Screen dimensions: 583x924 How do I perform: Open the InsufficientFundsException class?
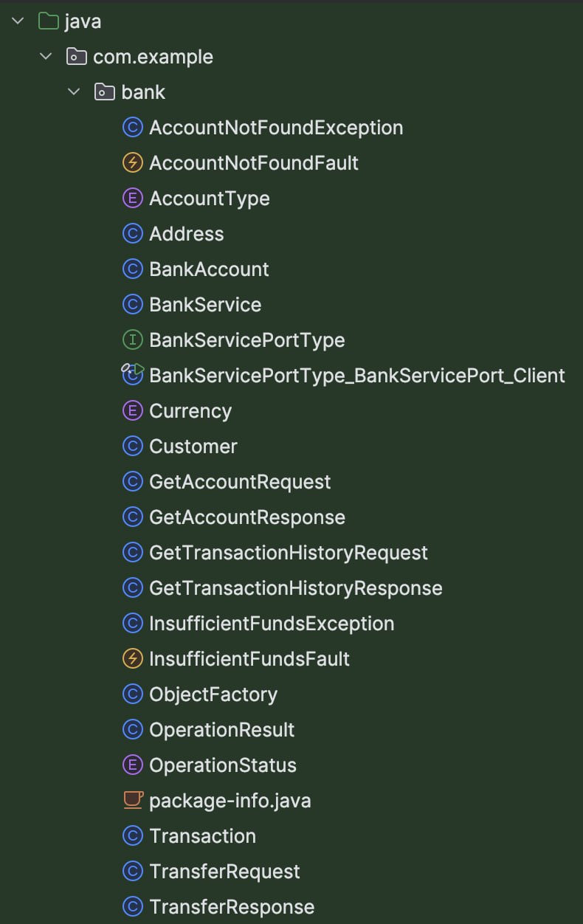(x=272, y=624)
